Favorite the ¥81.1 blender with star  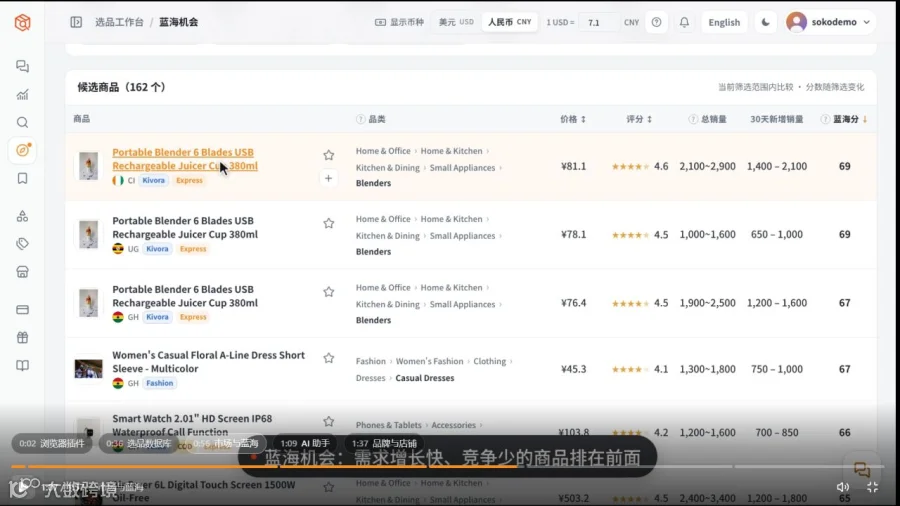coord(328,155)
